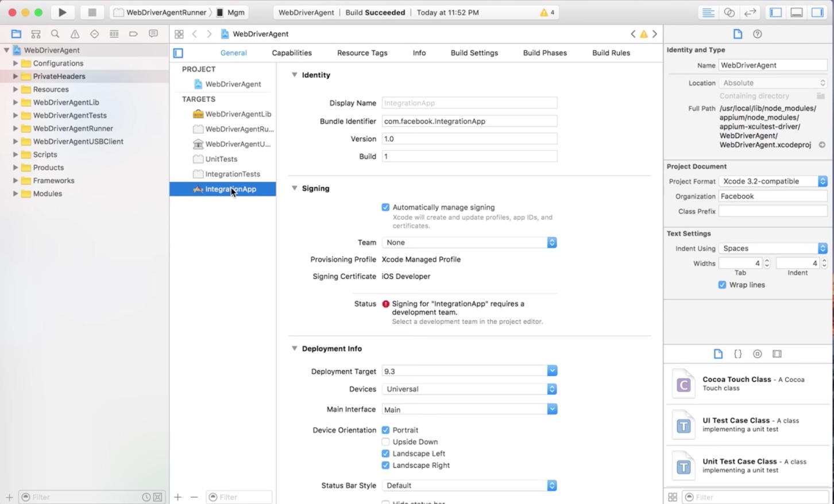The image size is (834, 504).
Task: Switch to the Build Rules tab
Action: (611, 53)
